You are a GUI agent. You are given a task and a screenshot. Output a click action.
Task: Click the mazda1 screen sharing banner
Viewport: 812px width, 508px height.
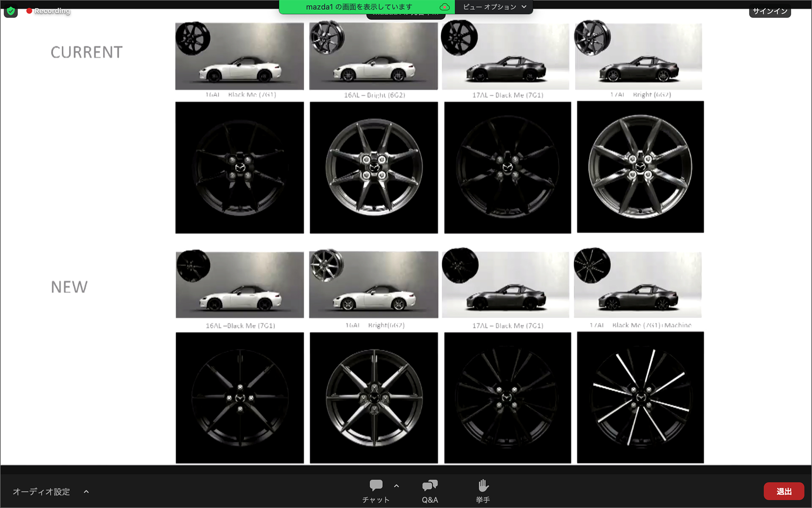tap(359, 7)
